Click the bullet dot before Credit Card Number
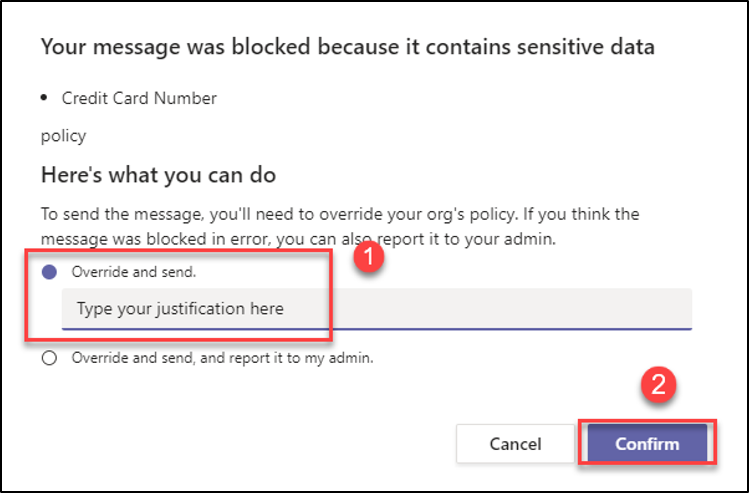 [x=45, y=99]
